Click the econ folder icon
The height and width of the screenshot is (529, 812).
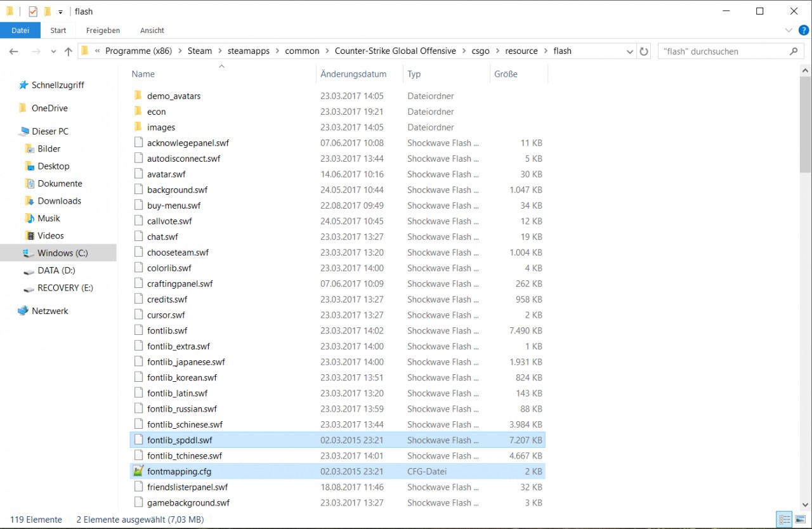pyautogui.click(x=138, y=111)
